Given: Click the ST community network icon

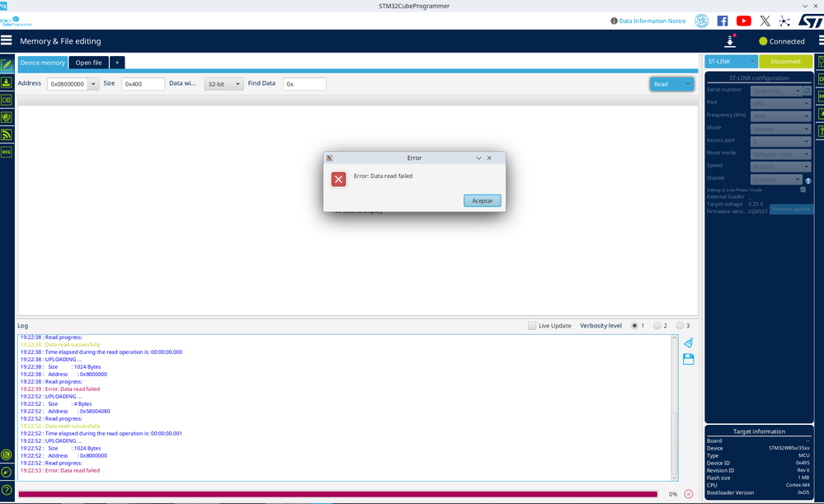Looking at the screenshot, I should coord(784,21).
